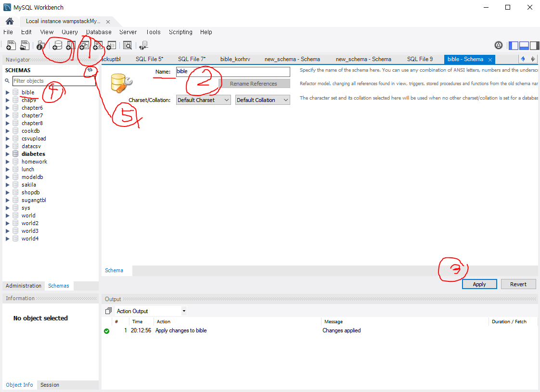Click the copy output icon
Viewport: 540px width, 392px height.
[x=108, y=311]
